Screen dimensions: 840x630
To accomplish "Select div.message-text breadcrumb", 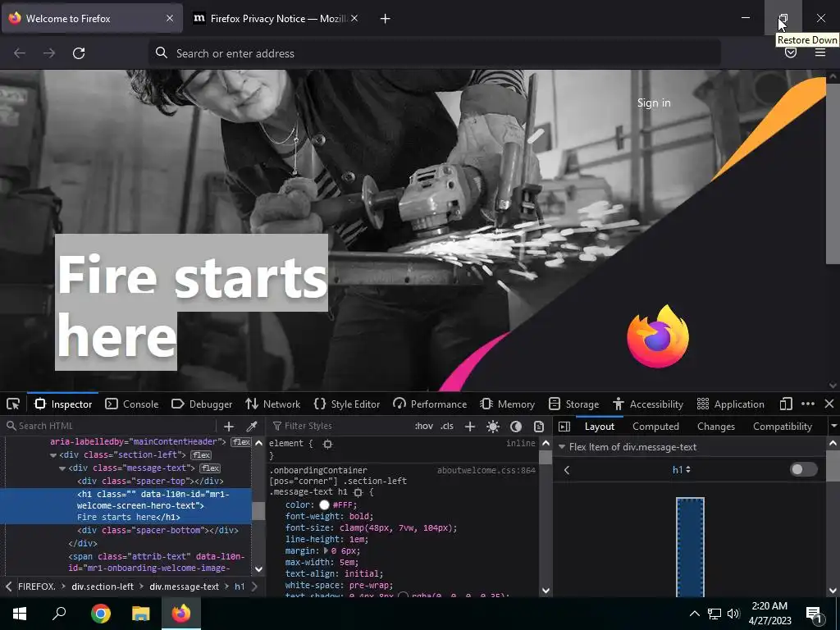I will 184,587.
